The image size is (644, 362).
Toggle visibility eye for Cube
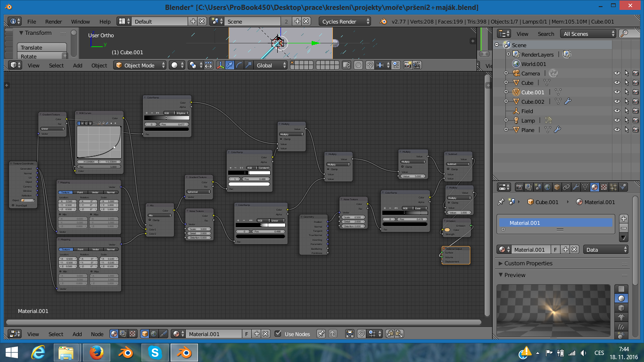tap(617, 82)
